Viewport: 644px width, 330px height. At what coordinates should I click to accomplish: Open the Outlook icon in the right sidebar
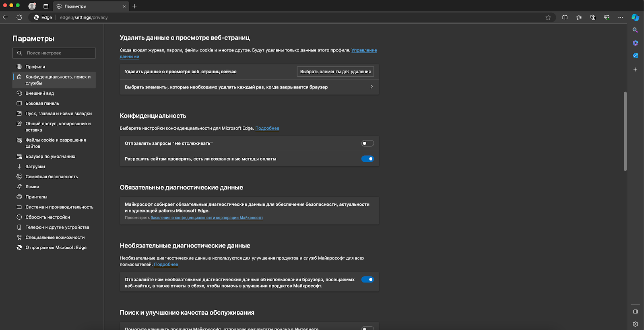pos(635,56)
